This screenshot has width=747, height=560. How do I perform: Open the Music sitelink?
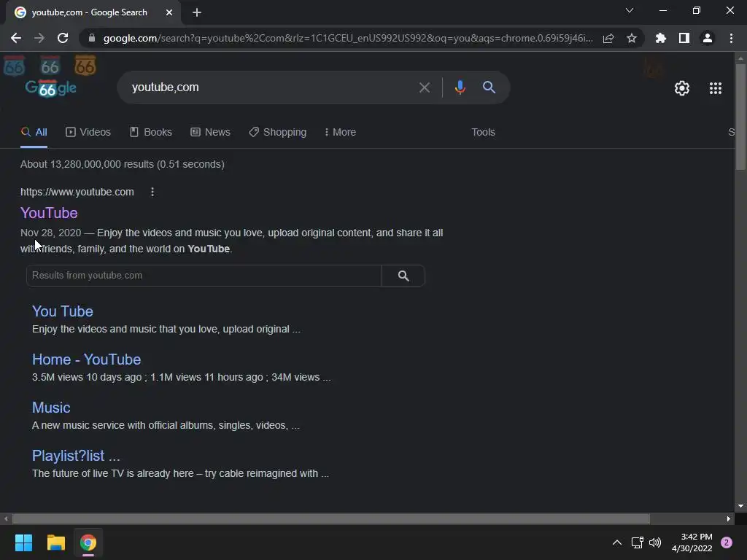pyautogui.click(x=51, y=407)
